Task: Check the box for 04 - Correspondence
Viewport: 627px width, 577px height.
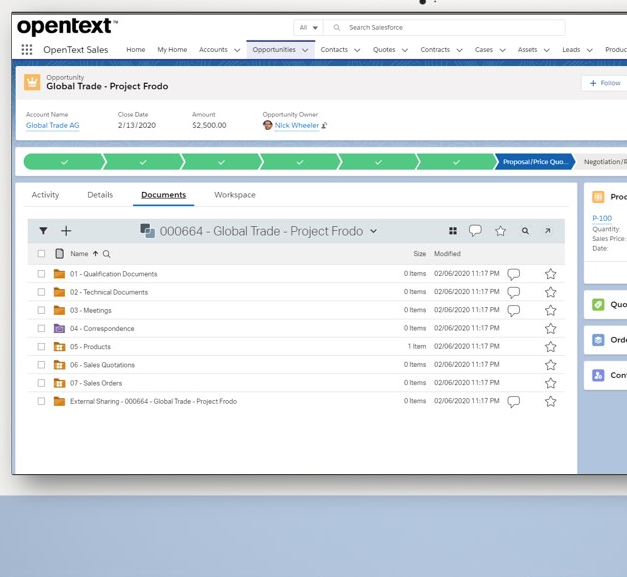Action: pyautogui.click(x=41, y=328)
